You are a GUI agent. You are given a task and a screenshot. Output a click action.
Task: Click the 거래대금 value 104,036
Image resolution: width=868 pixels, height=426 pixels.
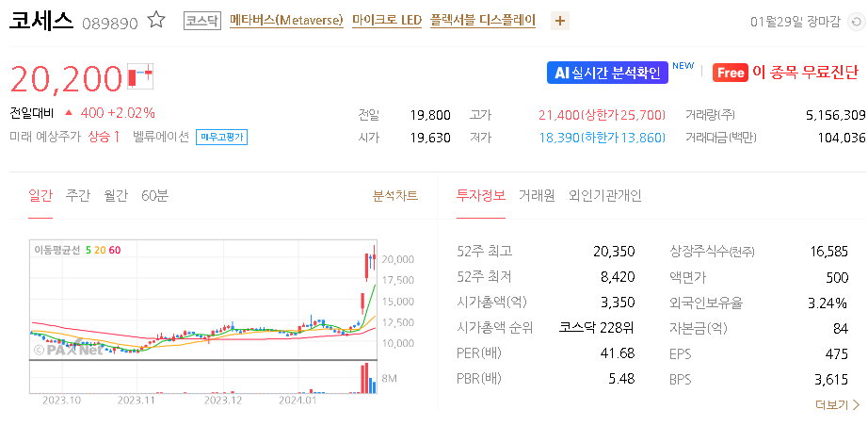click(842, 138)
